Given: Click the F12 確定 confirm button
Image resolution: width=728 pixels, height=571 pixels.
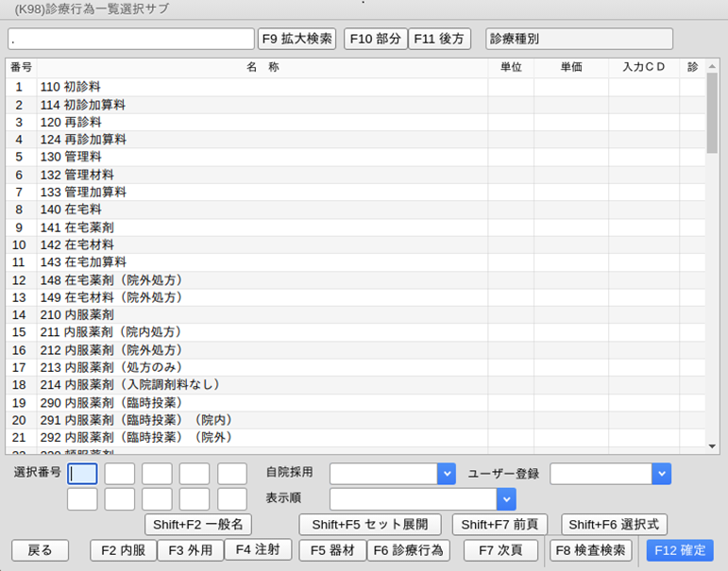Looking at the screenshot, I should (680, 550).
